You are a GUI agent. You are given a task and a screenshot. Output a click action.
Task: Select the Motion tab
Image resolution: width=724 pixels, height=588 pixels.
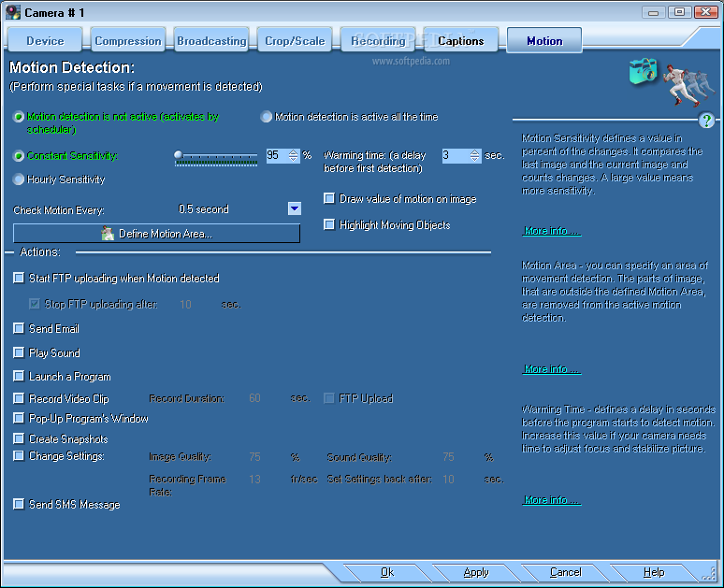[x=544, y=40]
